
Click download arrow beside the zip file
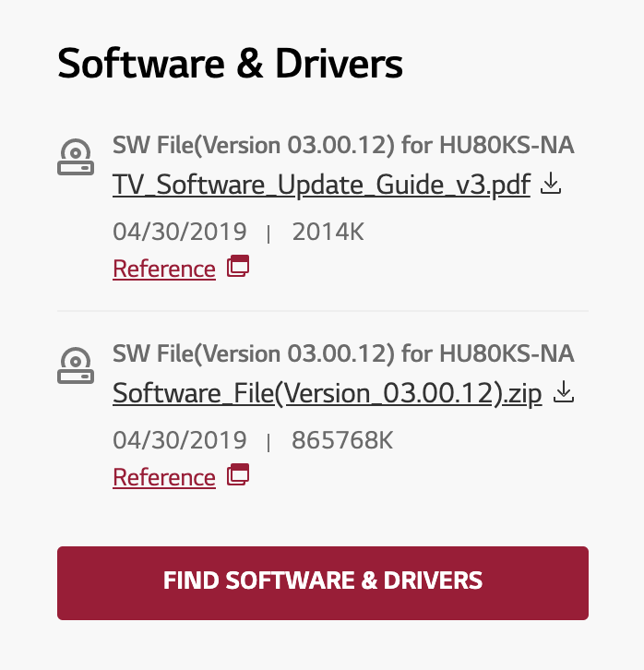(564, 392)
